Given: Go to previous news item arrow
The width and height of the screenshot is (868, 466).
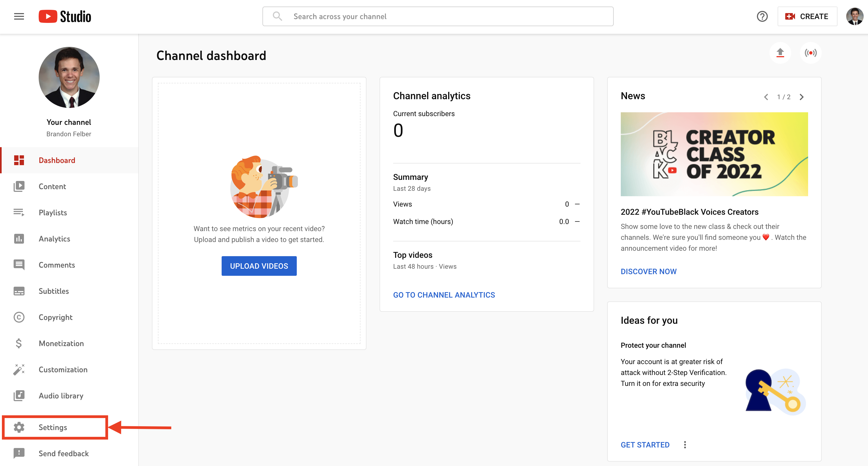Looking at the screenshot, I should pyautogui.click(x=766, y=97).
